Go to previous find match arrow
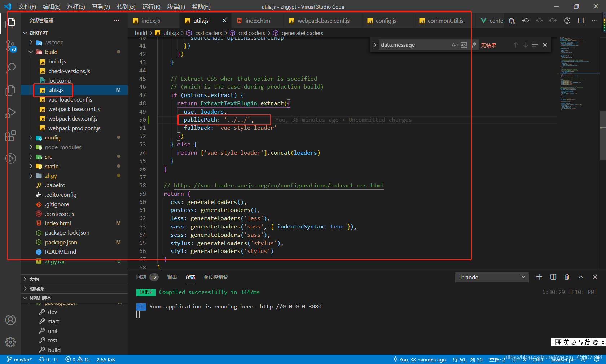Viewport: 606px width, 364px height. [516, 45]
